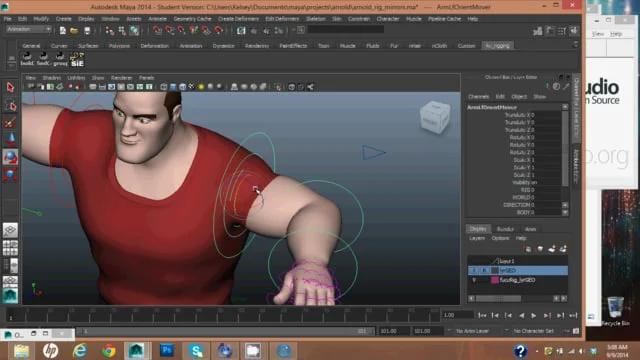Open the Create Deformers menu
Image resolution: width=640 pixels, height=360 pixels.
[238, 19]
